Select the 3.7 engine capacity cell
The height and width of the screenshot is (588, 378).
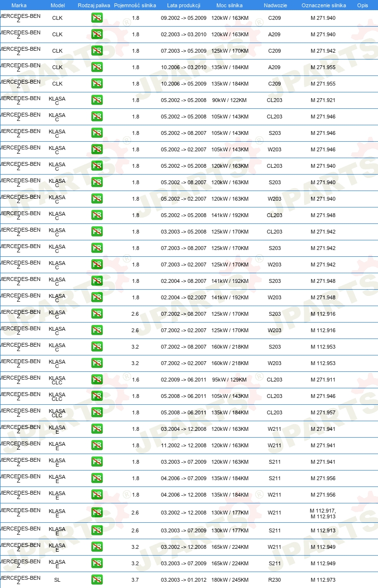tap(135, 580)
